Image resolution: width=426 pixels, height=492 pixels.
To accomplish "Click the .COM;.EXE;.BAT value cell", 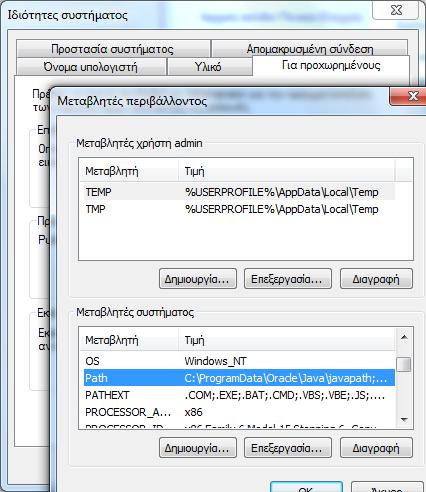I will [x=285, y=395].
